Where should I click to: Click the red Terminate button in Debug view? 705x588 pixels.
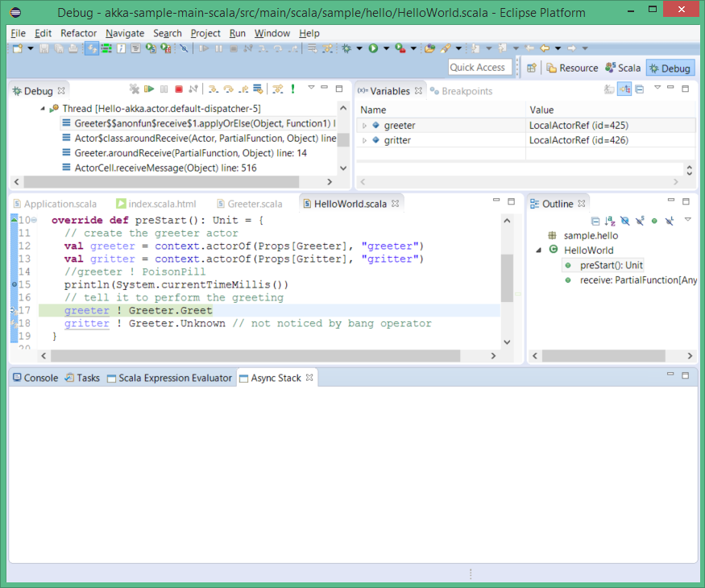(x=179, y=89)
